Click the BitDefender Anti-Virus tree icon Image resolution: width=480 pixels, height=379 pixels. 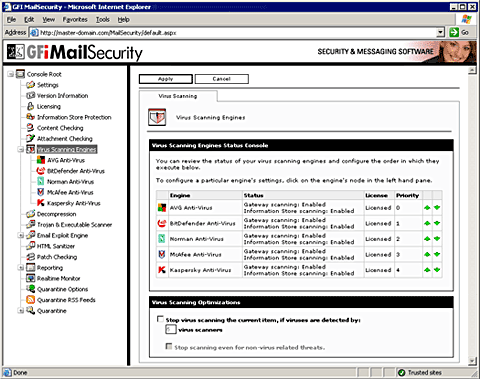pos(41,171)
